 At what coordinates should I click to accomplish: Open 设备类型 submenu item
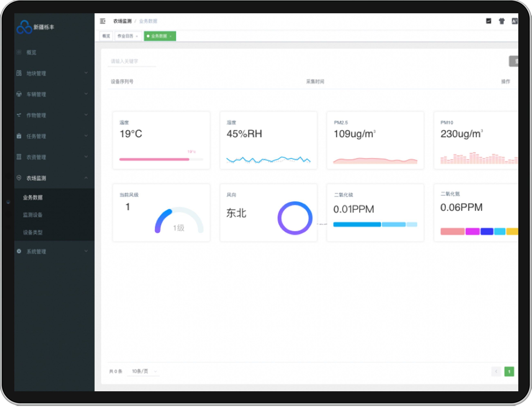(x=33, y=232)
